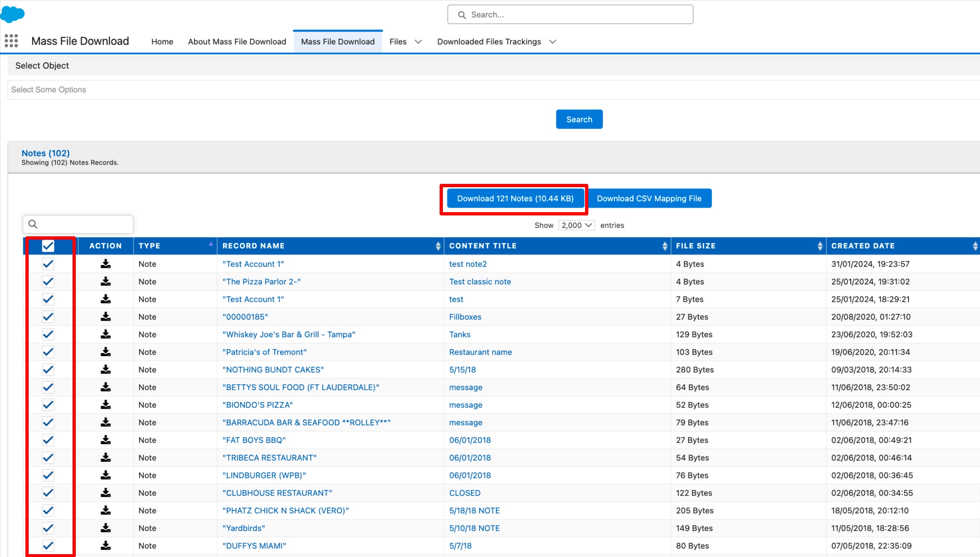Screen dimensions: 980x557
Task: Expand the Files tab chevron menu
Action: (x=418, y=42)
